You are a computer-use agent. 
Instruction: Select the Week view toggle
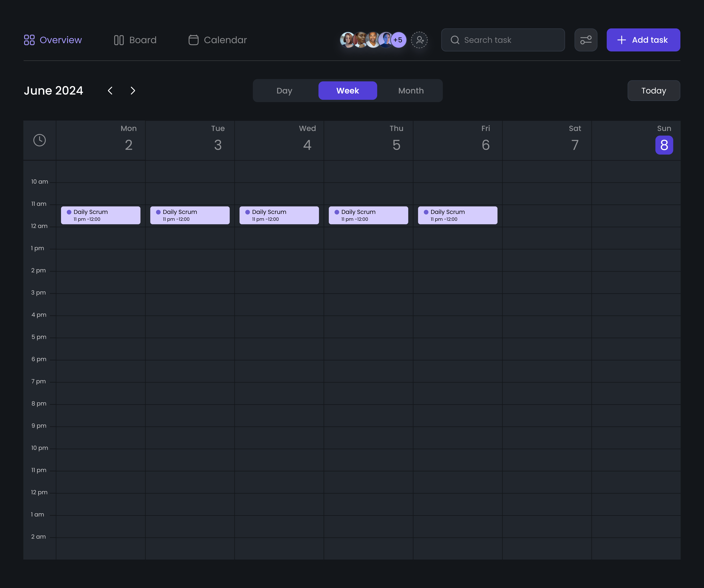click(x=348, y=91)
